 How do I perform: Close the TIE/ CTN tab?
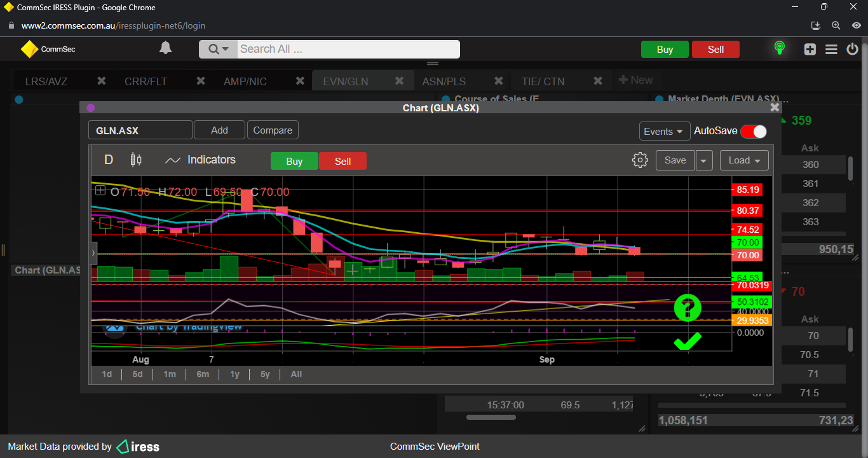598,81
